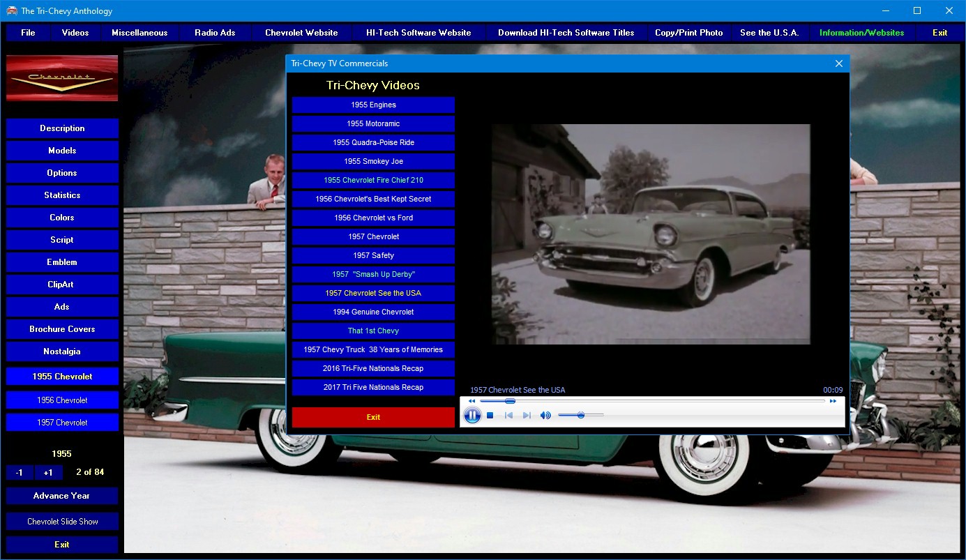The width and height of the screenshot is (966, 560).
Task: Go forward one photo with +1
Action: [48, 473]
